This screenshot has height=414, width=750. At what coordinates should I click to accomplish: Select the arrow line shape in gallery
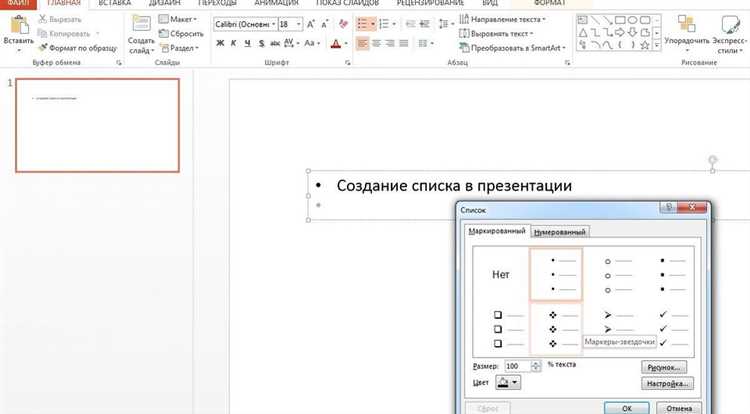pyautogui.click(x=607, y=20)
